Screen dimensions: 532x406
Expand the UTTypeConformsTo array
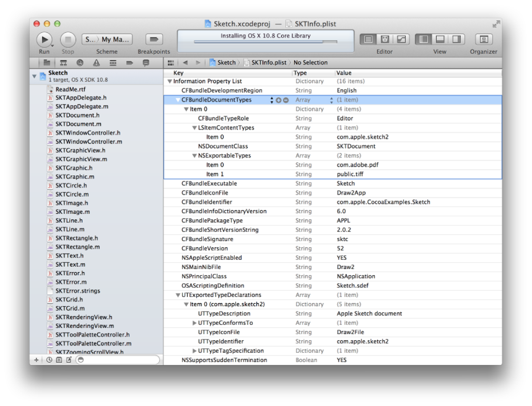point(194,323)
